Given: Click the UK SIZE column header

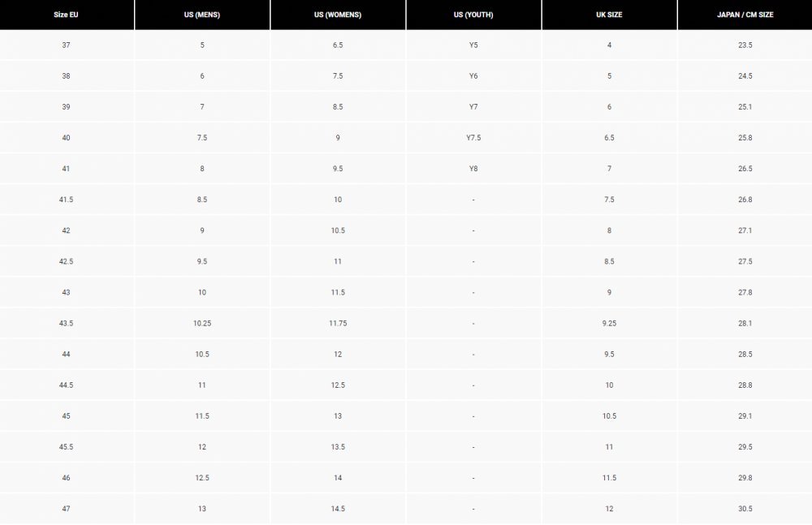Looking at the screenshot, I should [x=609, y=15].
